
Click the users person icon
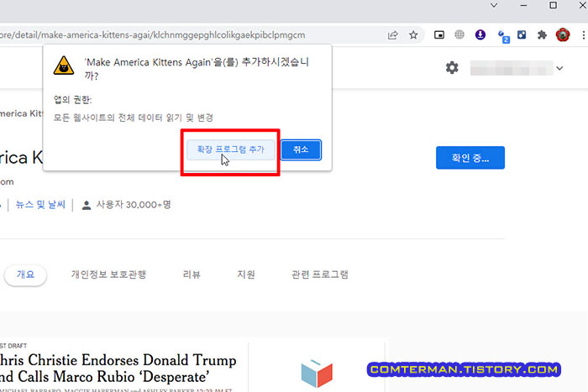pos(87,206)
